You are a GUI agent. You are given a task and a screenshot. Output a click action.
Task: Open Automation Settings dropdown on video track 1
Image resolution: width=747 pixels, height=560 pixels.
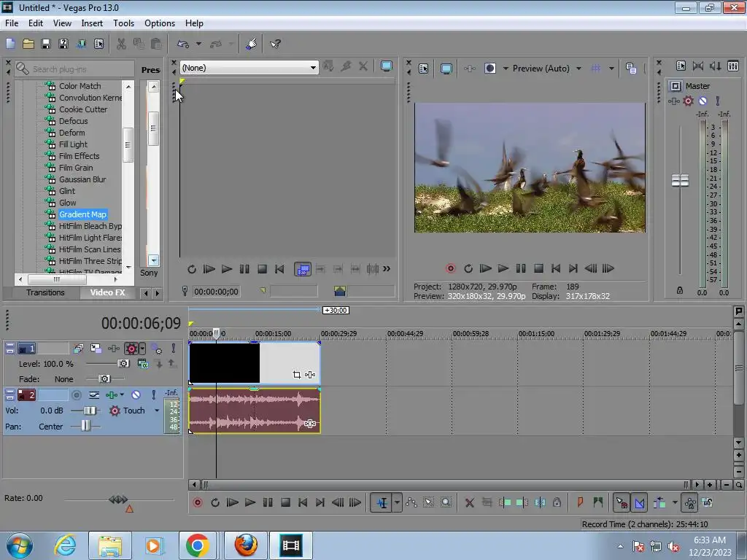tap(142, 349)
